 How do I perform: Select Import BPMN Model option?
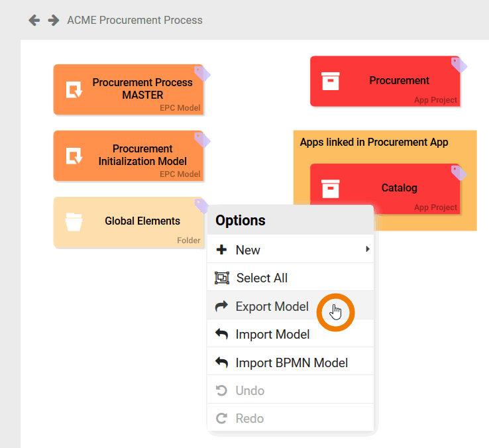coord(292,363)
